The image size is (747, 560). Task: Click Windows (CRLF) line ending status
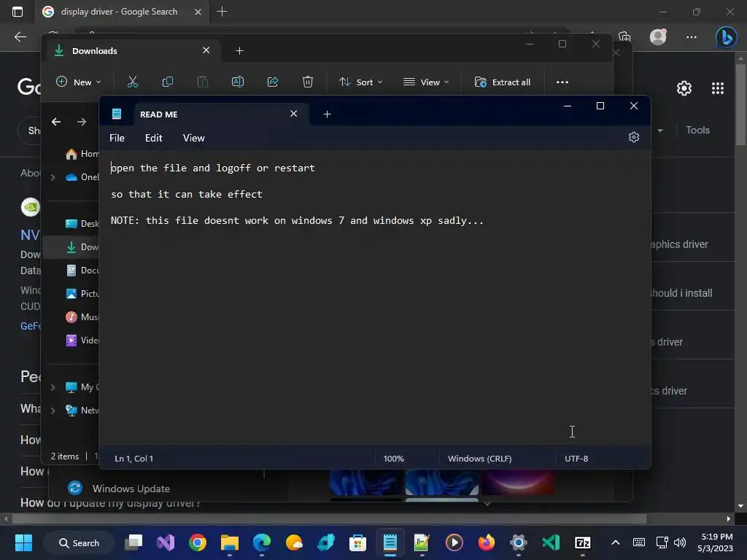[479, 459]
